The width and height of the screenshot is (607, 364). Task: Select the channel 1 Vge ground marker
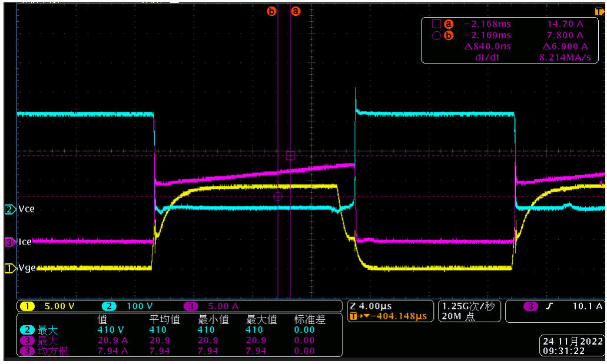pyautogui.click(x=9, y=268)
